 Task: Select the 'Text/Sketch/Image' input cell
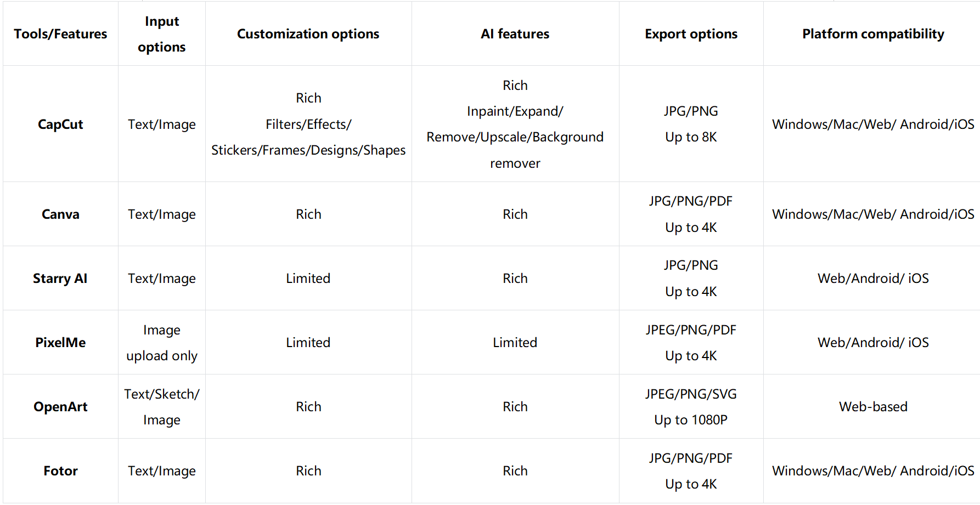pos(161,407)
